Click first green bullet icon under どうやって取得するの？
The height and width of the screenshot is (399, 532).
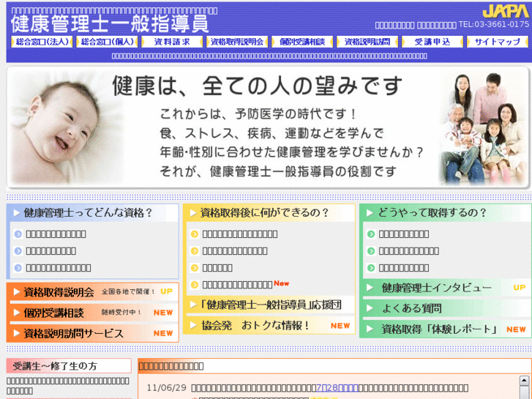click(371, 234)
